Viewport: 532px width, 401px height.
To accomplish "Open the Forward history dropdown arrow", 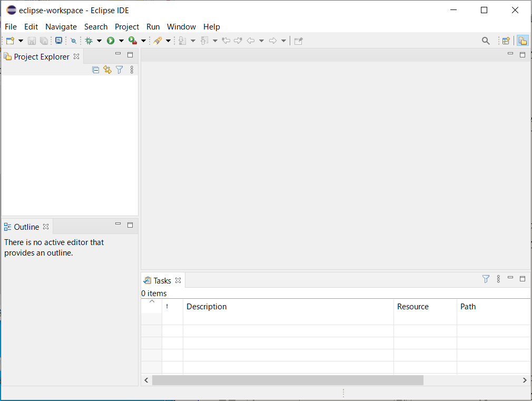I will pyautogui.click(x=283, y=41).
